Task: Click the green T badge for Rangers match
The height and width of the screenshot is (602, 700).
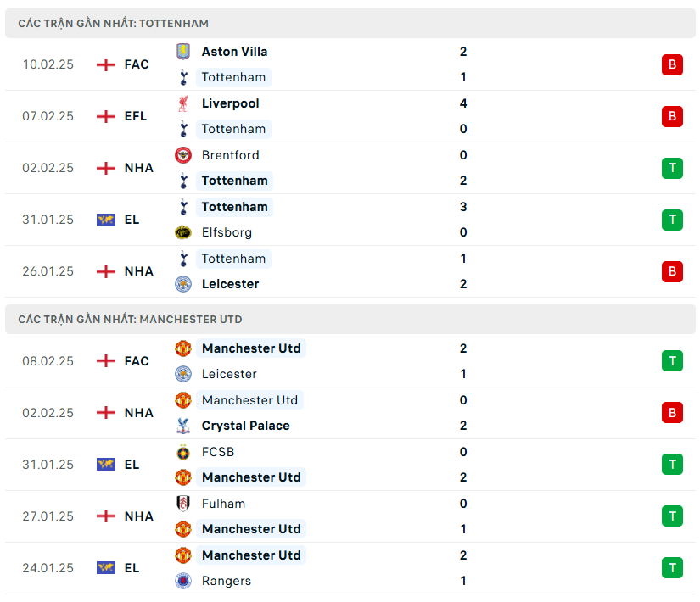Action: (672, 568)
